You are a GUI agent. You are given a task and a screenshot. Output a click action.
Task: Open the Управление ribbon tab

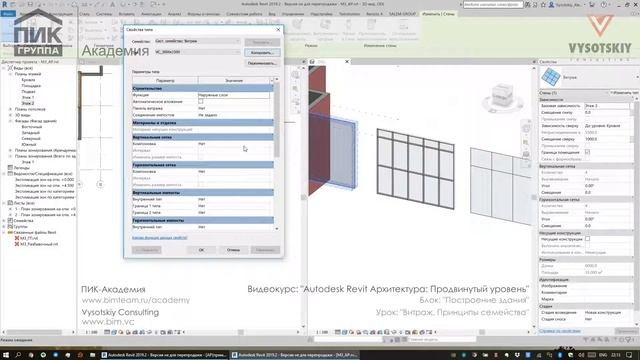pyautogui.click(x=293, y=14)
